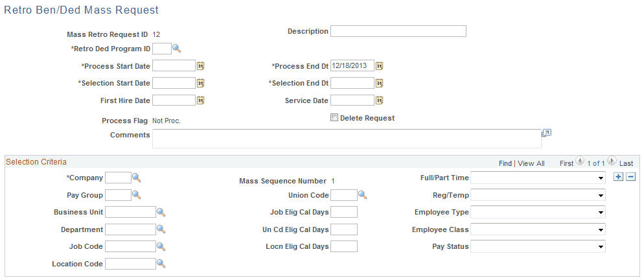Open the Pay Status dropdown list
Viewport: 644px width, 280px height.
[538, 247]
